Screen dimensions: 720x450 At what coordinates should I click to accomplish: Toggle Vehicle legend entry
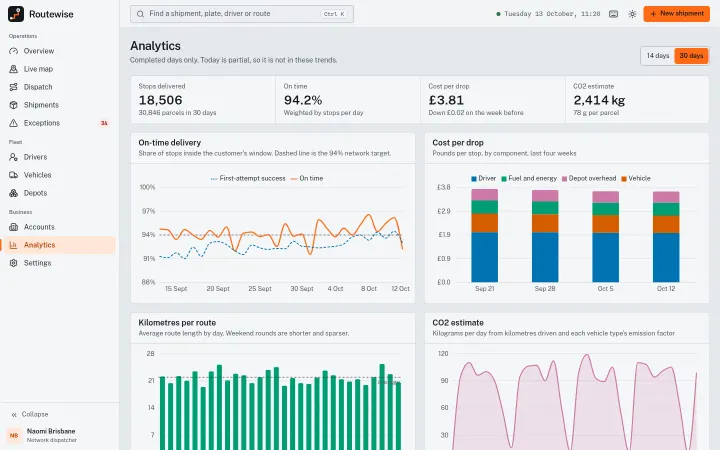pyautogui.click(x=636, y=178)
